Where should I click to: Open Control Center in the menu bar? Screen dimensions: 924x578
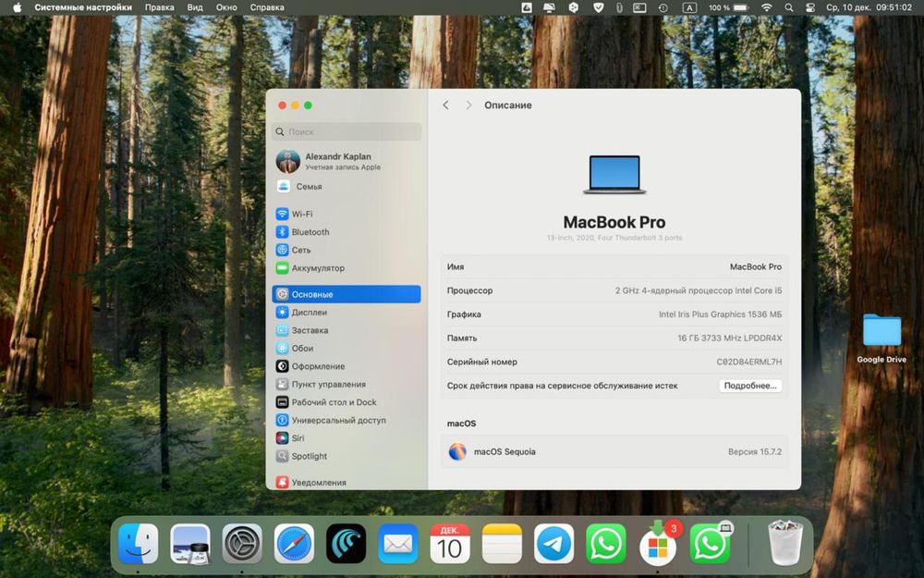[809, 7]
